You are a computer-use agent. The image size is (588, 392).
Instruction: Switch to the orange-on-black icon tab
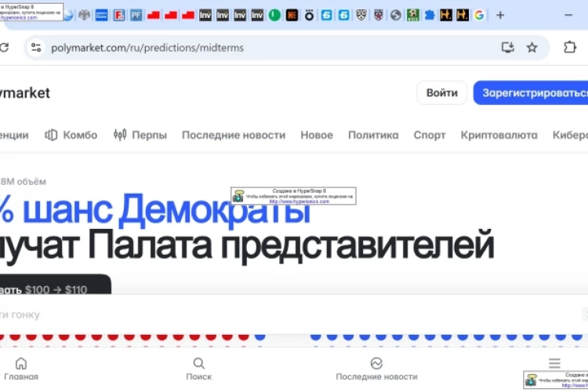[x=292, y=16]
